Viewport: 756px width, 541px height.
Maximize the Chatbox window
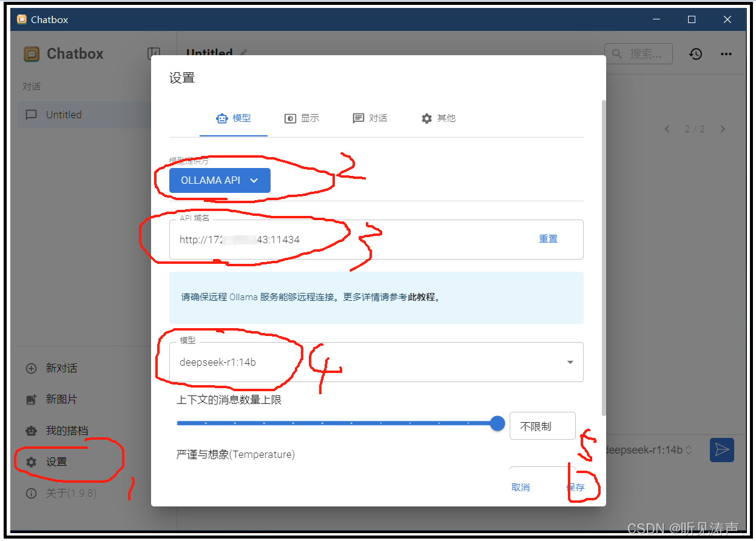click(691, 19)
